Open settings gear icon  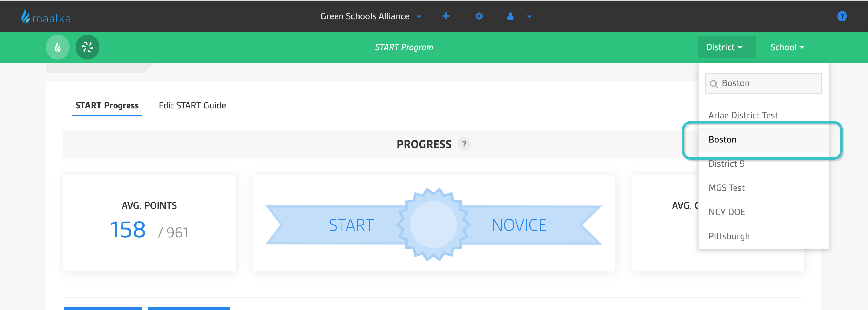tap(479, 16)
